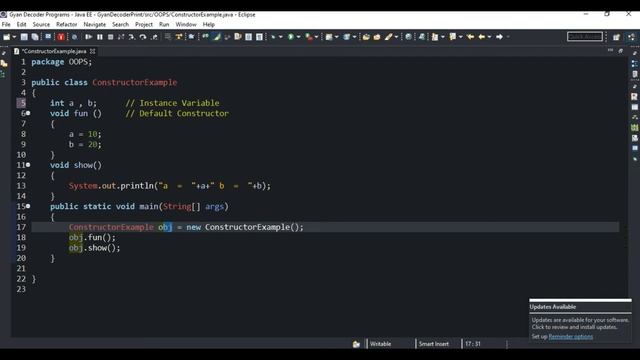Collapse the fun() method at line 6
This screenshot has width=640, height=360.
[x=28, y=113]
